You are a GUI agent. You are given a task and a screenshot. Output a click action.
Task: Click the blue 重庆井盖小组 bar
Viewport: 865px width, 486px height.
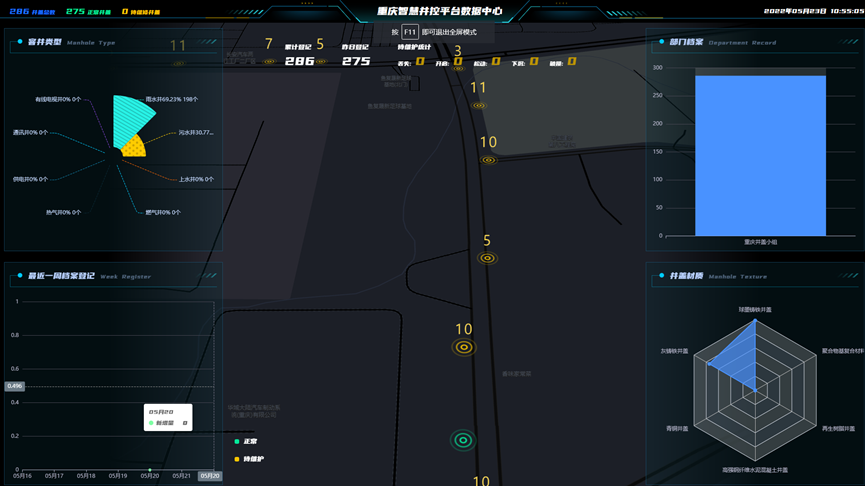760,155
